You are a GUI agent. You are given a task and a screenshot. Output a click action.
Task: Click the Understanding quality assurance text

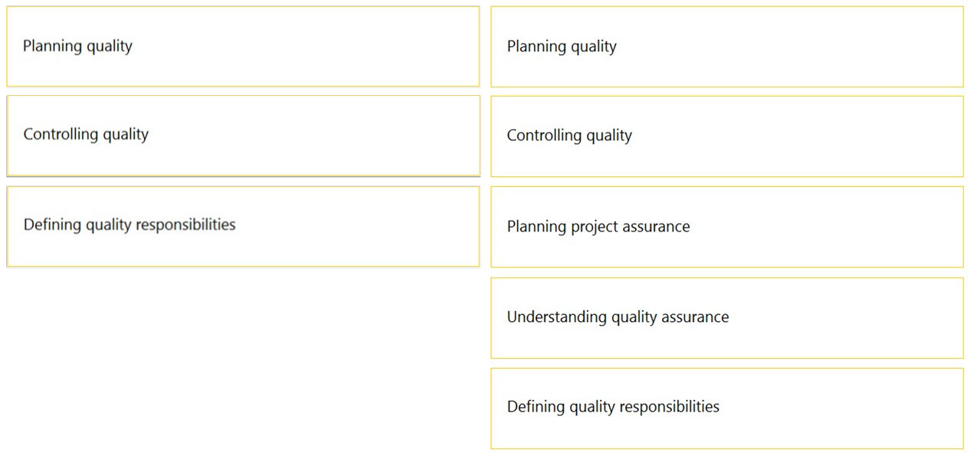[x=618, y=317]
